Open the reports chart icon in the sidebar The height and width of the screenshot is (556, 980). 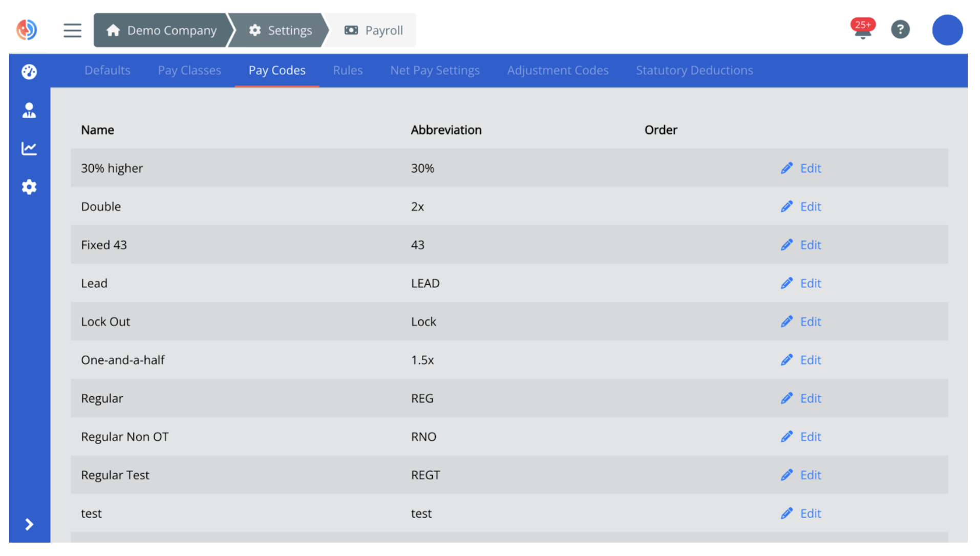[x=29, y=148]
